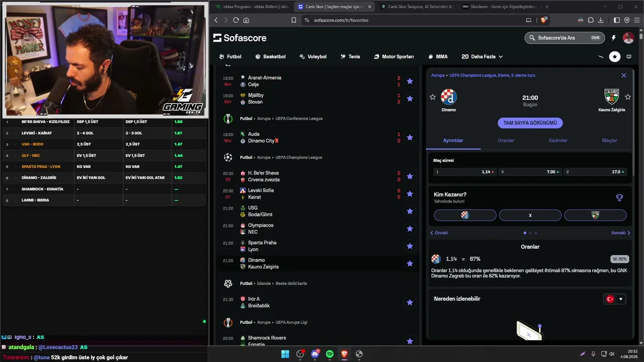Click the trend line icon near favorites
This screenshot has height=362, width=644.
pyautogui.click(x=601, y=57)
